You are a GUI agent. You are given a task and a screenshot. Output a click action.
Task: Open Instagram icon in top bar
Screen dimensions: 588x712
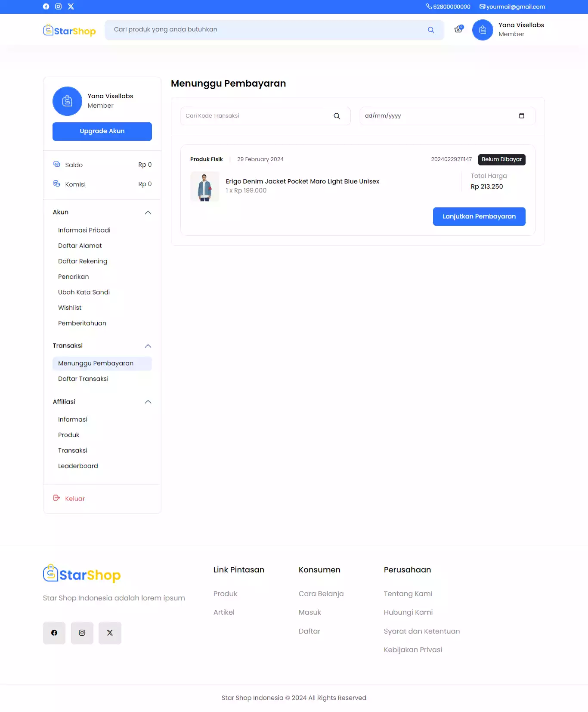click(59, 6)
